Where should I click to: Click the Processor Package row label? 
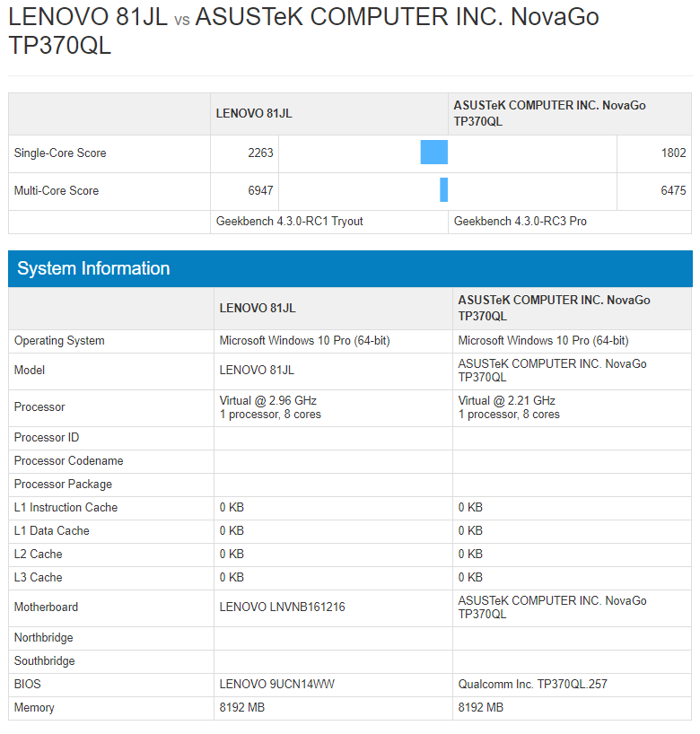click(63, 484)
